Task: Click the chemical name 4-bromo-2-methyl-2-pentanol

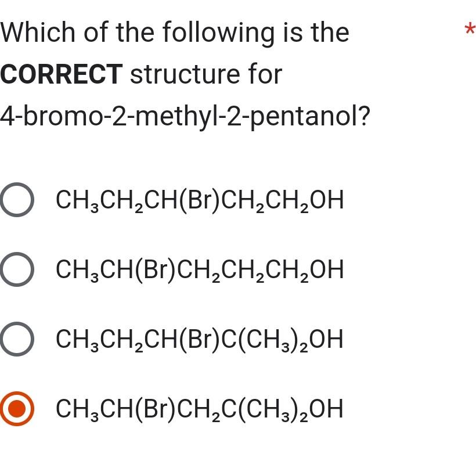Action: (x=186, y=116)
